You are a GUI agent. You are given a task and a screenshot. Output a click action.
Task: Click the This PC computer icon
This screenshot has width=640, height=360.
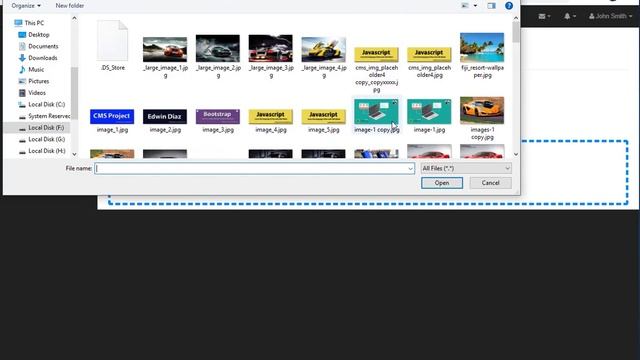click(x=18, y=23)
